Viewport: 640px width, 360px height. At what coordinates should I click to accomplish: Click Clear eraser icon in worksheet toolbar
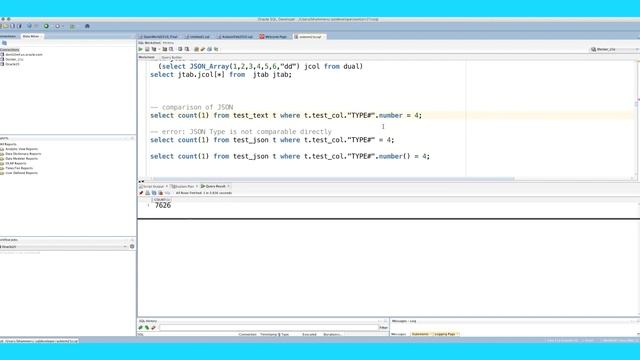(x=209, y=49)
